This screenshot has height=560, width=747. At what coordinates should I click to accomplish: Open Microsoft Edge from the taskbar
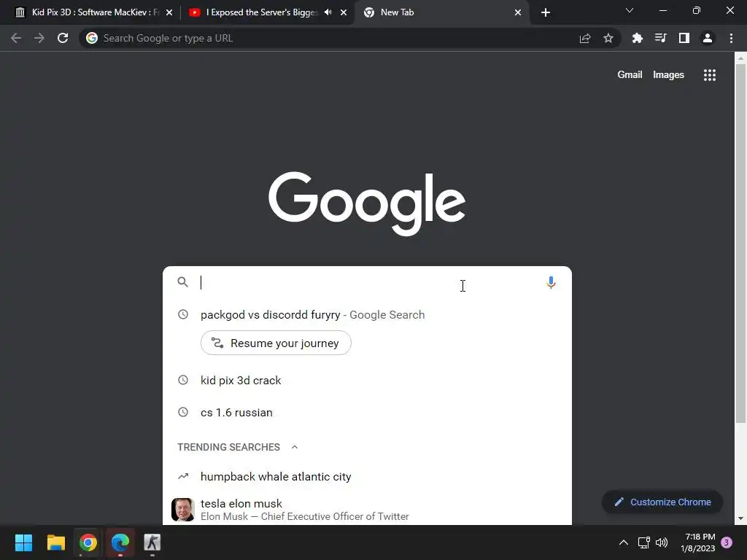tap(120, 542)
